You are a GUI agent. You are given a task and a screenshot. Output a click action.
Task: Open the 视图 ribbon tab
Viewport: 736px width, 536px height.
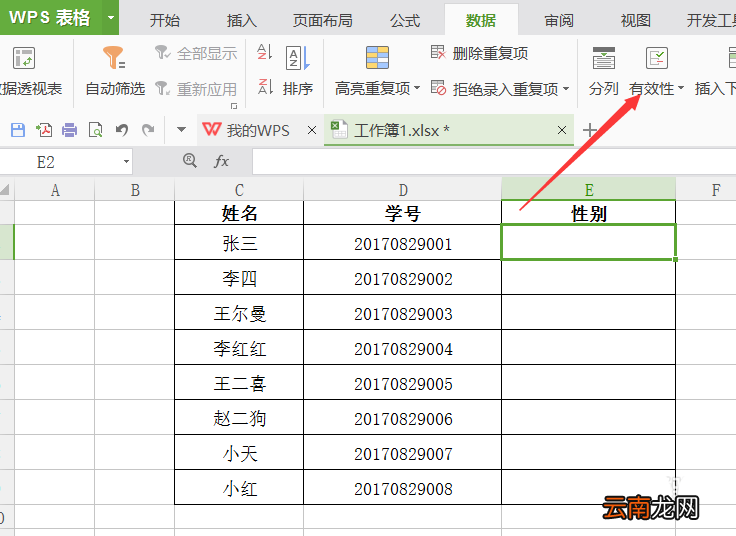(x=636, y=20)
